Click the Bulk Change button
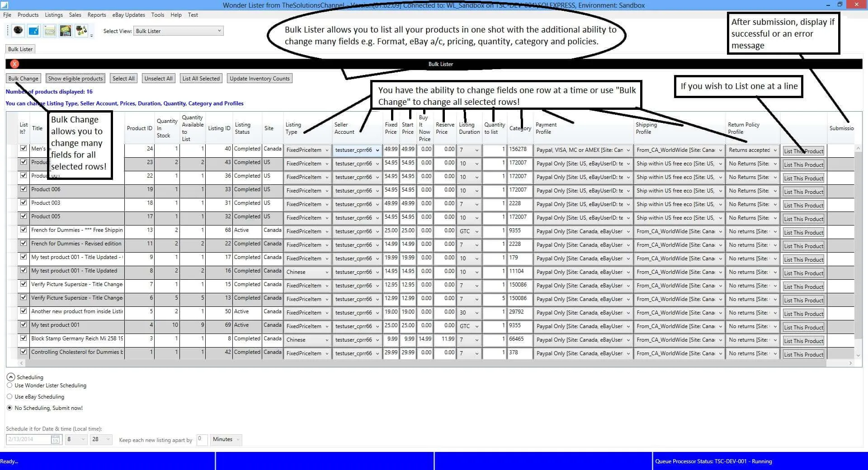 pos(23,79)
